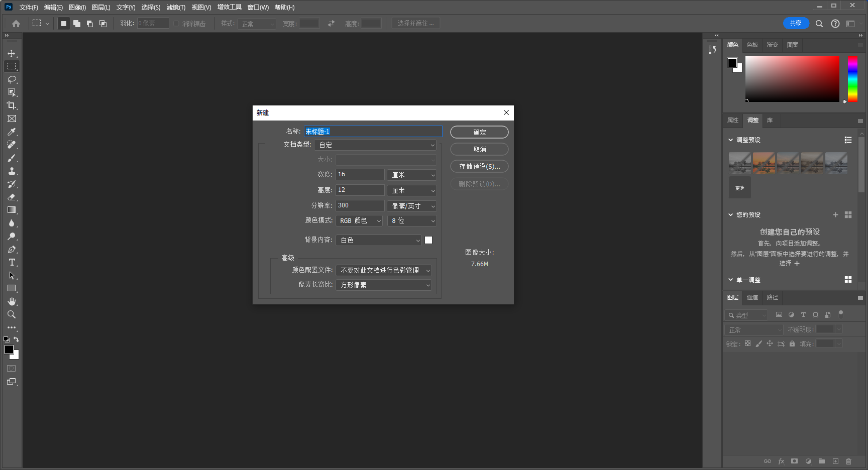Viewport: 868px width, 470px height.
Task: Open the height unit dropdown
Action: [x=411, y=190]
